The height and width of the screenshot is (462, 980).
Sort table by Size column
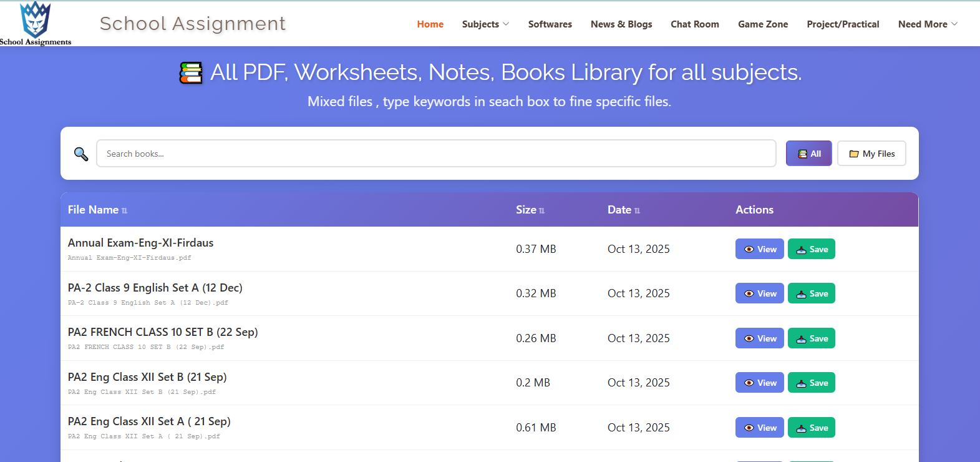[530, 210]
